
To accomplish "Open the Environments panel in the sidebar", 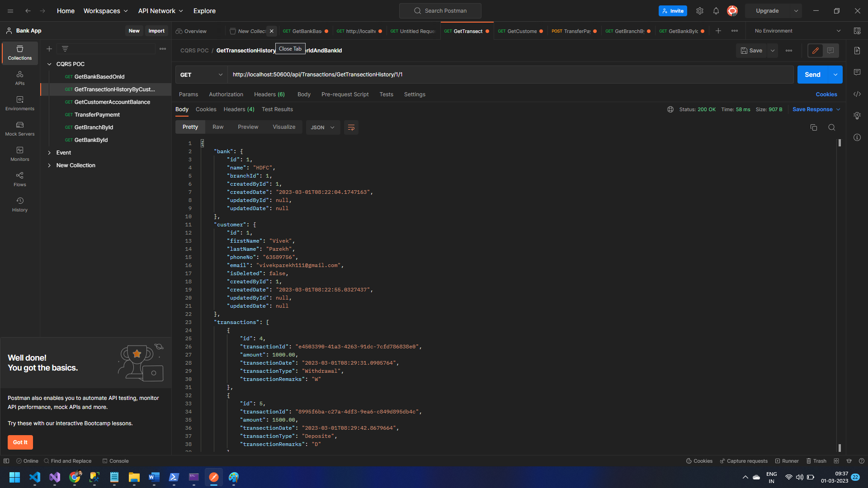I will [19, 104].
